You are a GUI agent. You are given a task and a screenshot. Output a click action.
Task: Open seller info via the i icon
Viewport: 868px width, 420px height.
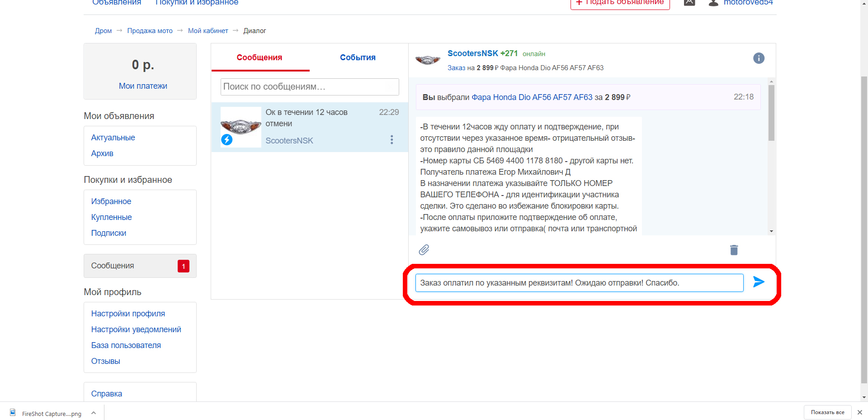759,58
